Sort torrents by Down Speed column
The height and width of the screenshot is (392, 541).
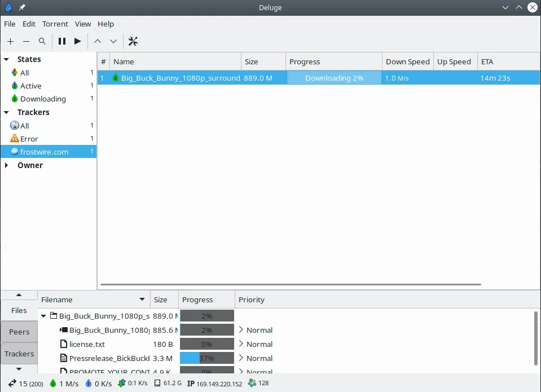pyautogui.click(x=407, y=62)
